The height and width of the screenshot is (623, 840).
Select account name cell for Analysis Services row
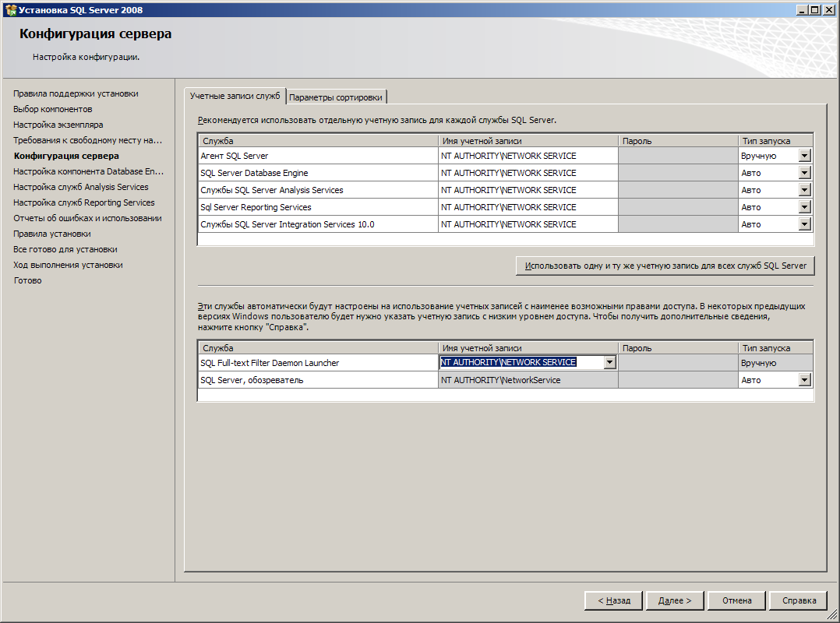coord(528,190)
